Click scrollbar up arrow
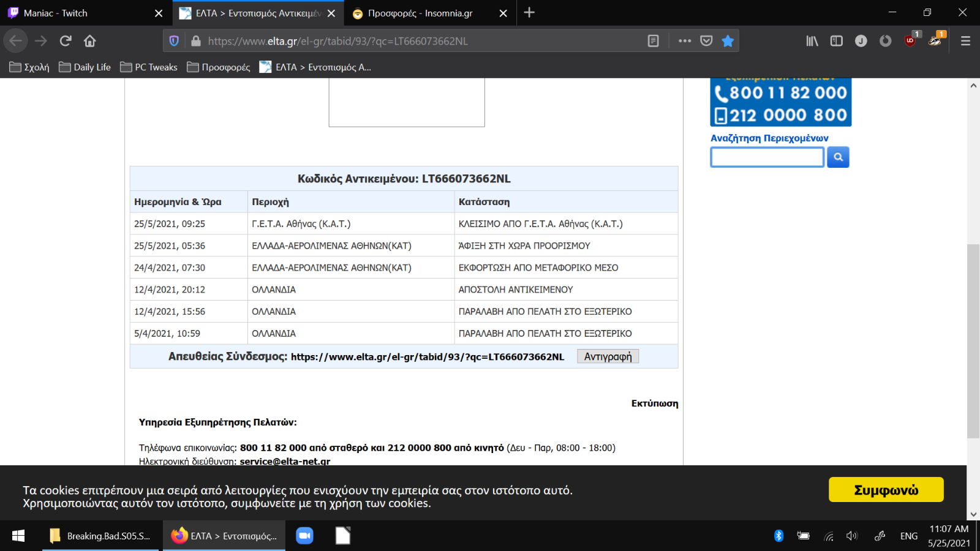980x551 pixels. (973, 85)
